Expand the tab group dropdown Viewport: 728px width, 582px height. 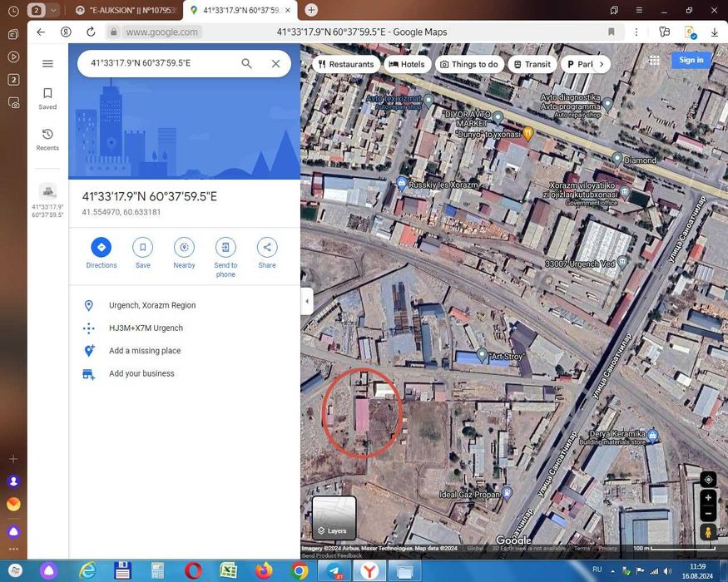53,10
